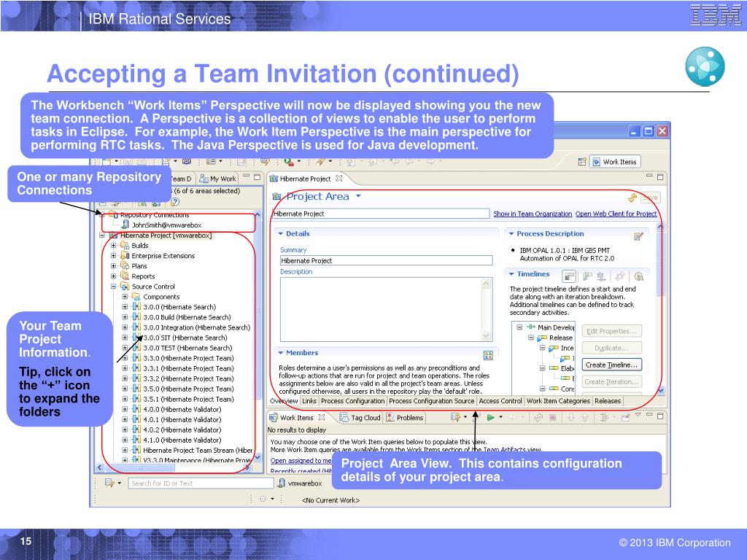The width and height of the screenshot is (747, 560).
Task: Click the Source Control folder icon
Action: (125, 286)
